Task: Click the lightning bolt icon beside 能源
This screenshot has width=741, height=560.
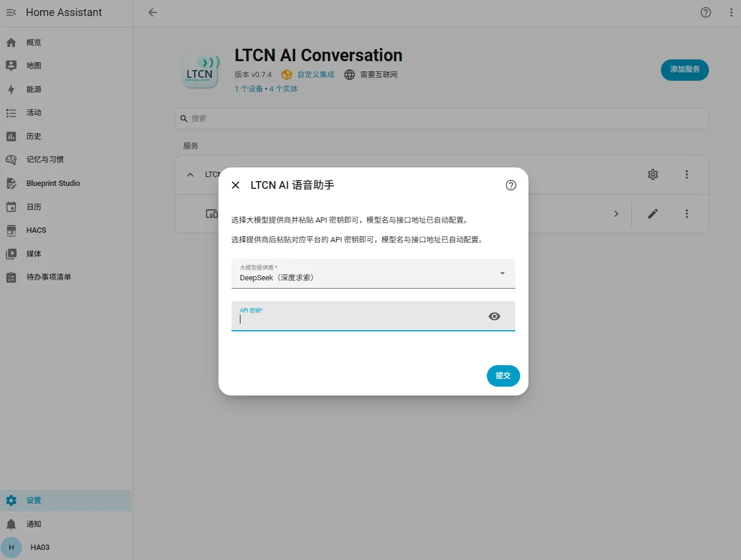Action: [x=11, y=90]
